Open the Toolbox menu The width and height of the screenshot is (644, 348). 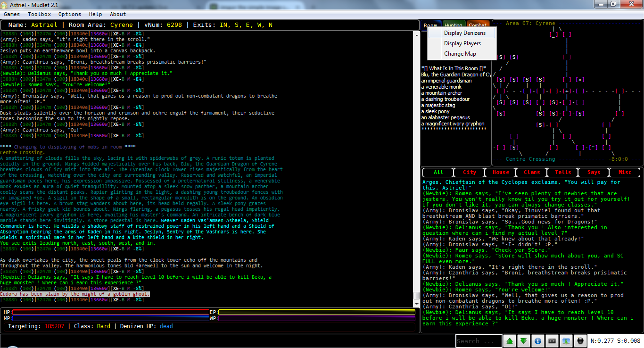(39, 14)
